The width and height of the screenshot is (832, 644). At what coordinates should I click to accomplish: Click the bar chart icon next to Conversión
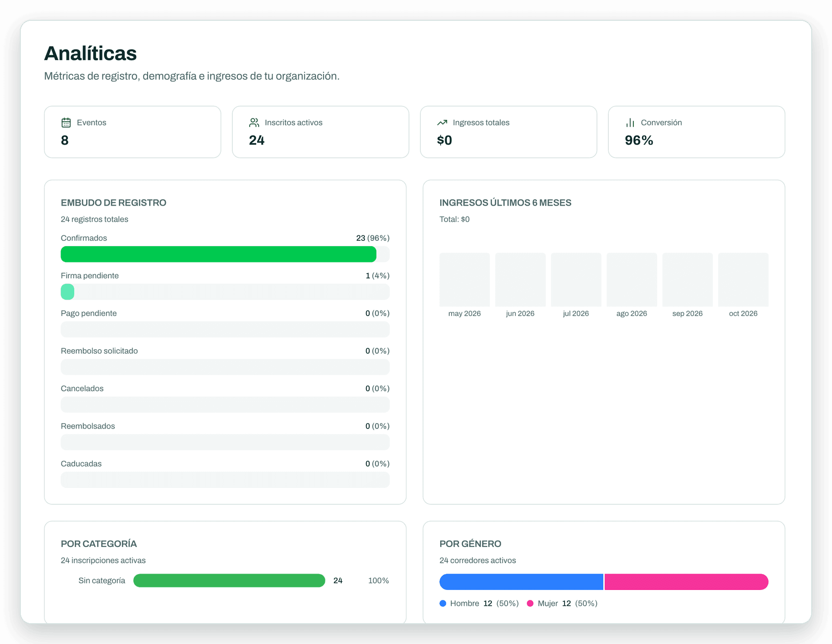(x=630, y=122)
